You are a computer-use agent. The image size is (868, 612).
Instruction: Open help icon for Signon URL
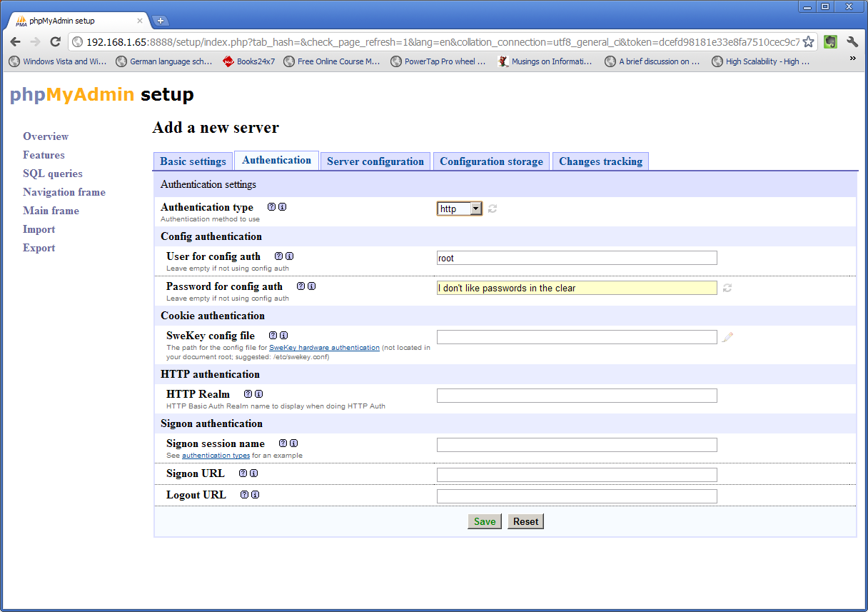point(243,473)
